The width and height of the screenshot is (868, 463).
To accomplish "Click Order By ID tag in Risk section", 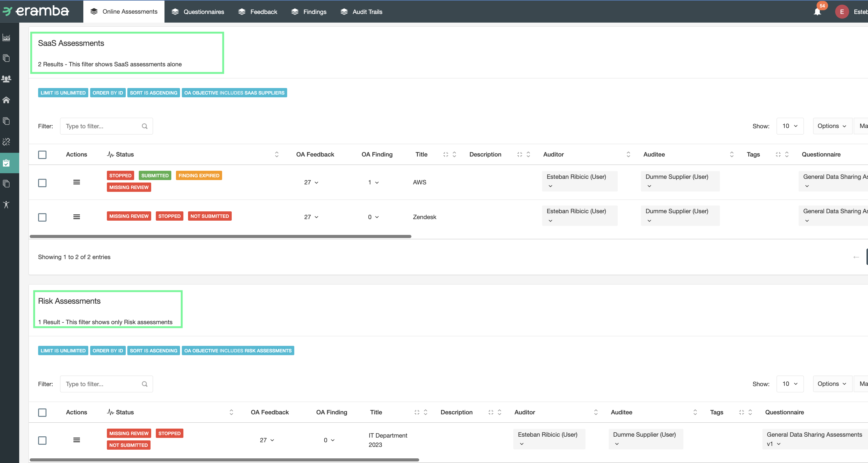I will click(x=107, y=351).
